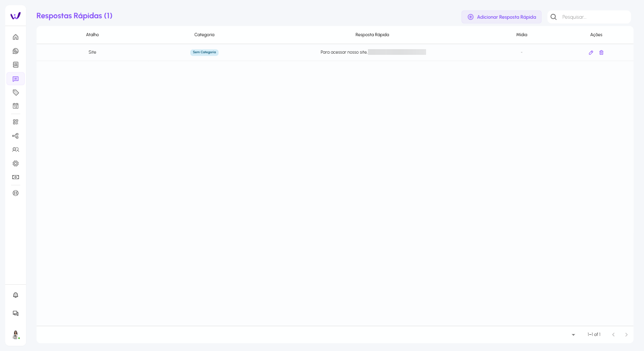Open the users team icon

click(x=15, y=149)
